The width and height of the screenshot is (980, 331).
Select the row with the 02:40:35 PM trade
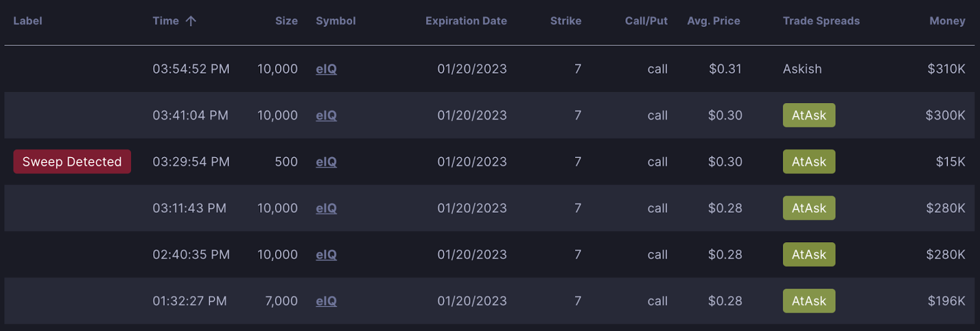point(489,254)
